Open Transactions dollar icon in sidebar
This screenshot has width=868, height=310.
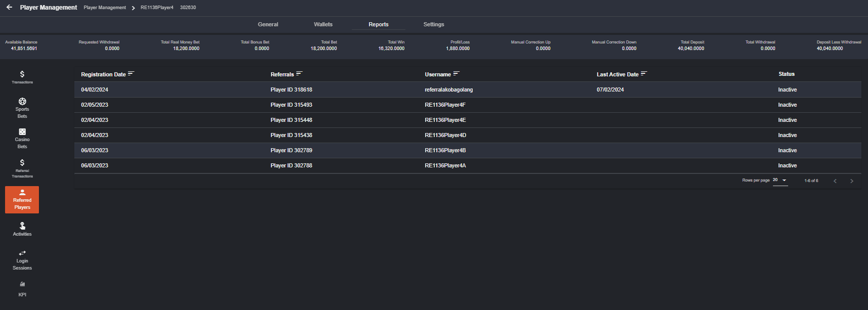(x=22, y=74)
